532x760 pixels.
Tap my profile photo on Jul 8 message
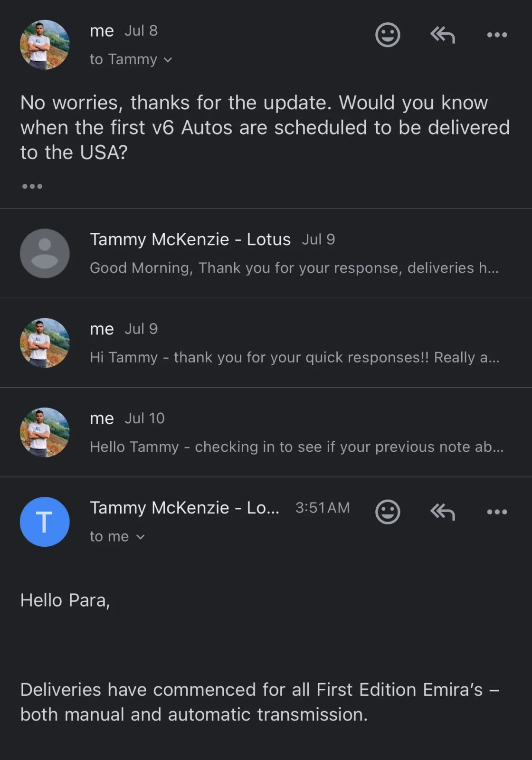[x=45, y=45]
